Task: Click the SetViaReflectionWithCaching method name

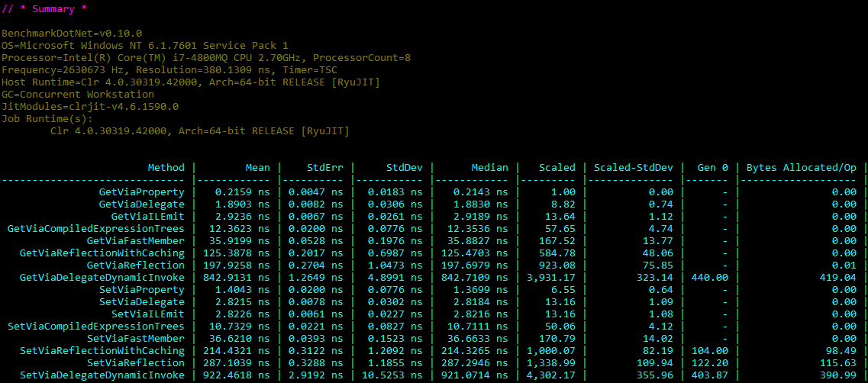Action: [102, 349]
